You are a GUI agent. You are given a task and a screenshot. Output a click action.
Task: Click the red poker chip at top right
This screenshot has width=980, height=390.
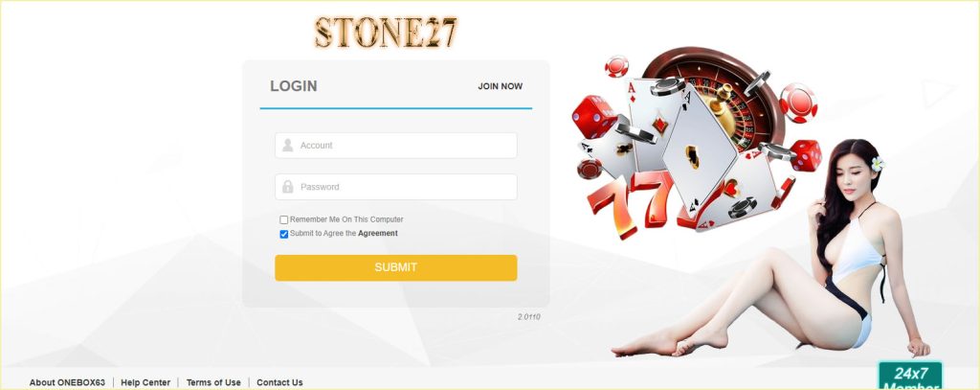798,103
